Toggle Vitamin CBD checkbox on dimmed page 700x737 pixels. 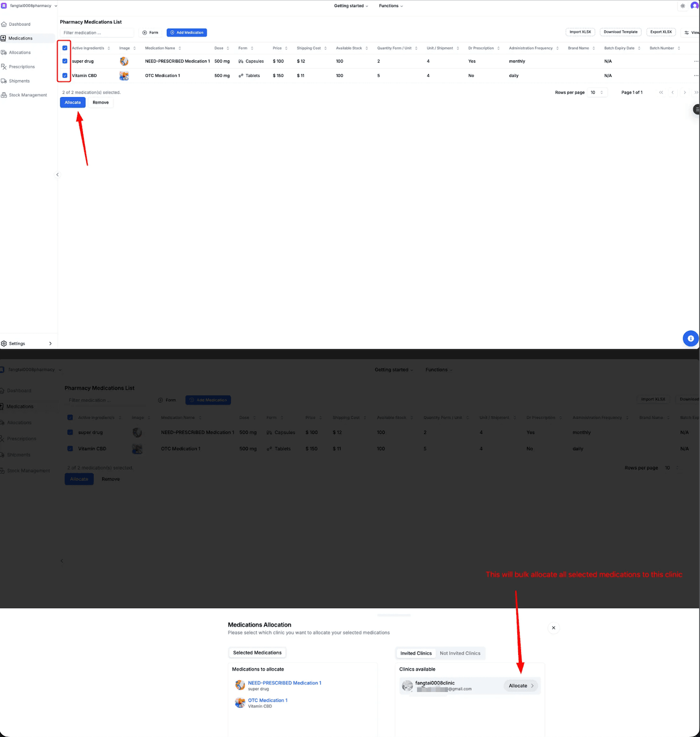point(70,448)
